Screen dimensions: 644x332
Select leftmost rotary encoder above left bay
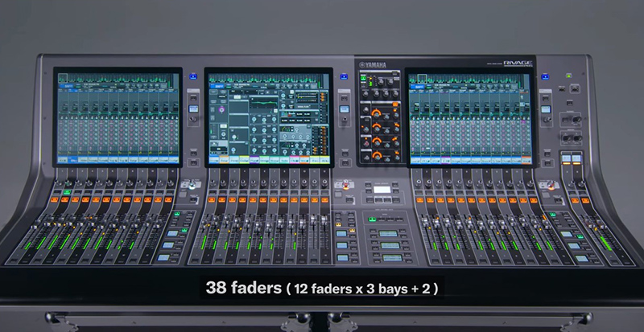(x=57, y=182)
